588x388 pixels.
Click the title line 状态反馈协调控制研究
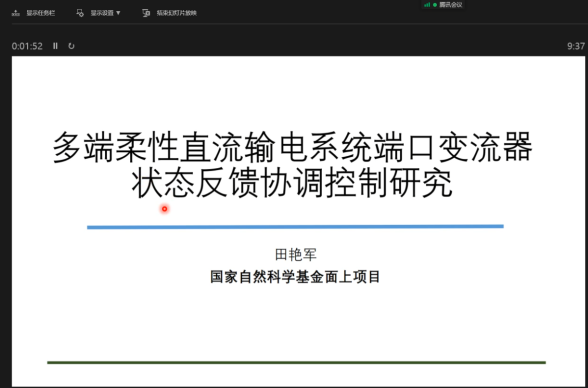(x=292, y=183)
